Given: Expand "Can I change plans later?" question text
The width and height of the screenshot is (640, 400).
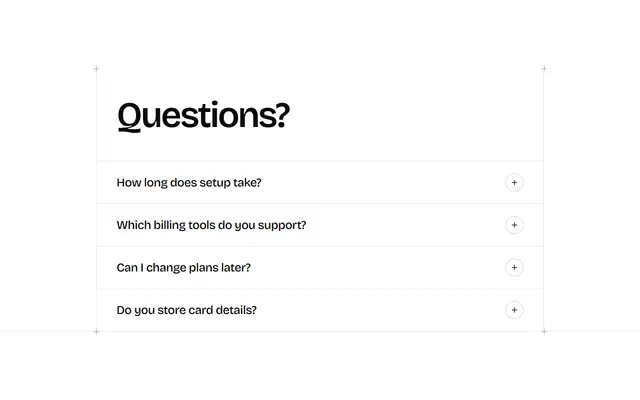Looking at the screenshot, I should 184,267.
